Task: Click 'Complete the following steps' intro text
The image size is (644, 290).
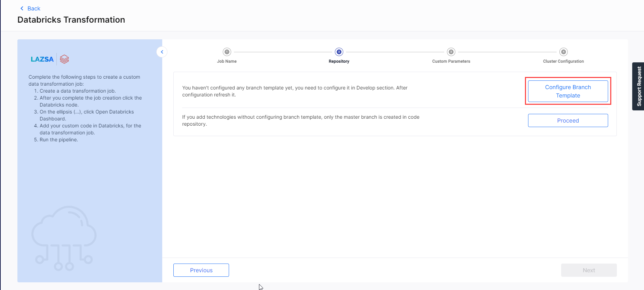Action: [x=84, y=80]
